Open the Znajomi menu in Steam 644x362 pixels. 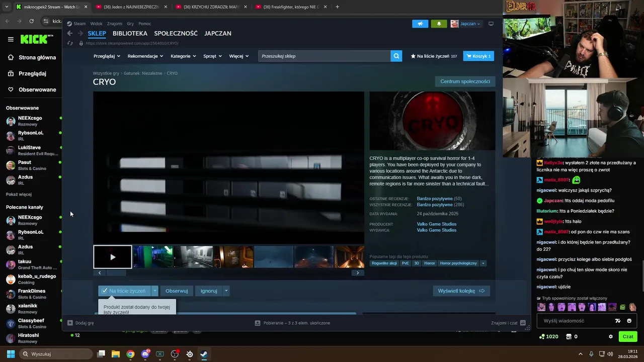coord(114,24)
